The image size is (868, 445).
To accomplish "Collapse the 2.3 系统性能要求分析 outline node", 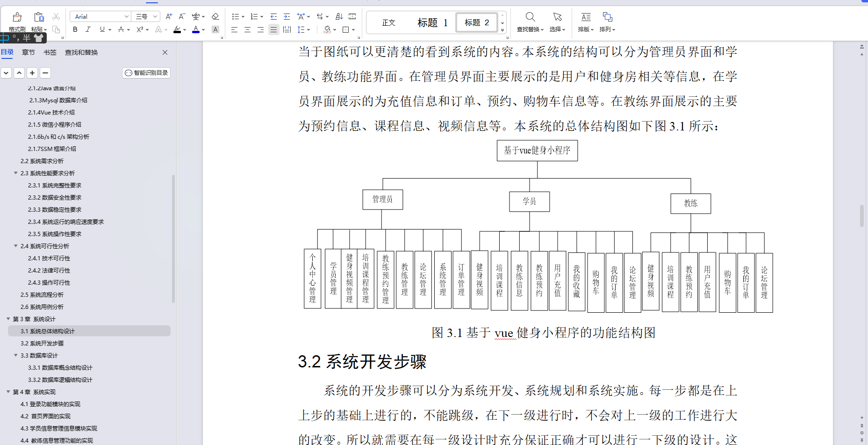I will [15, 173].
